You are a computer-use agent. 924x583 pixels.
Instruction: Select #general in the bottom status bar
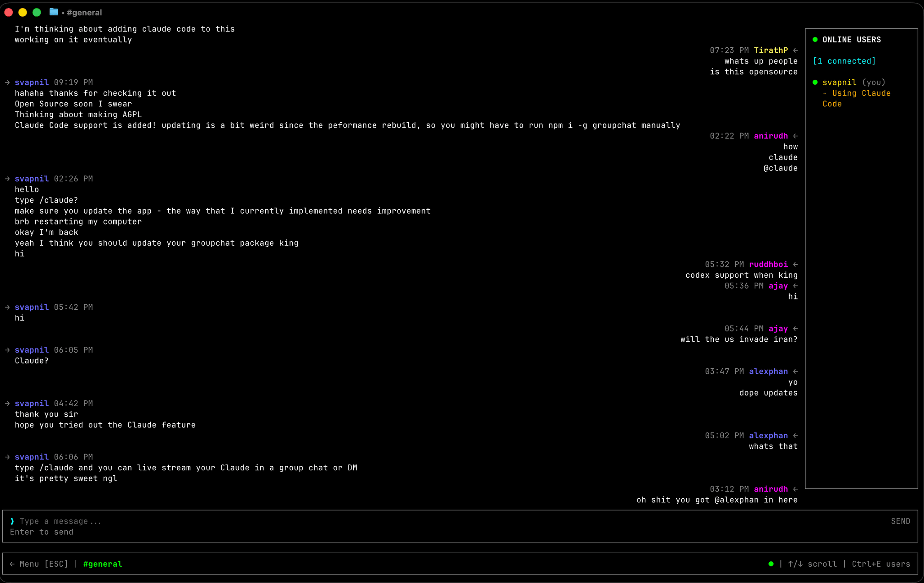[103, 564]
